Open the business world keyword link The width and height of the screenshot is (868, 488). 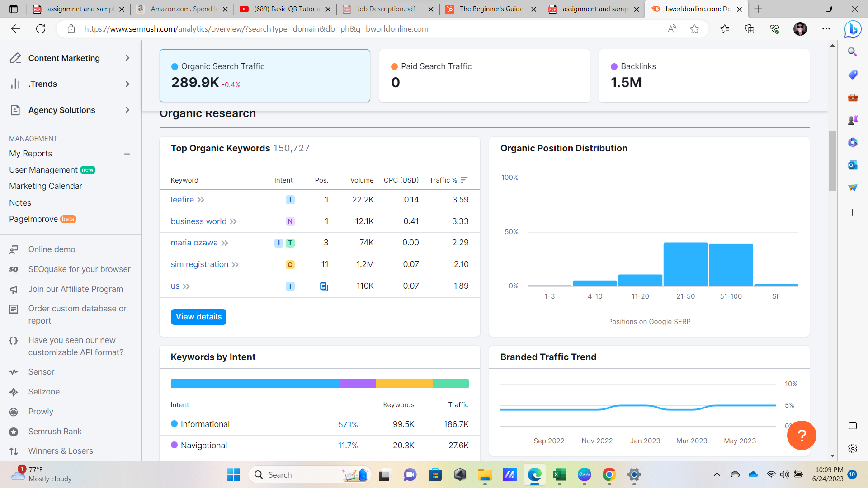pyautogui.click(x=198, y=221)
